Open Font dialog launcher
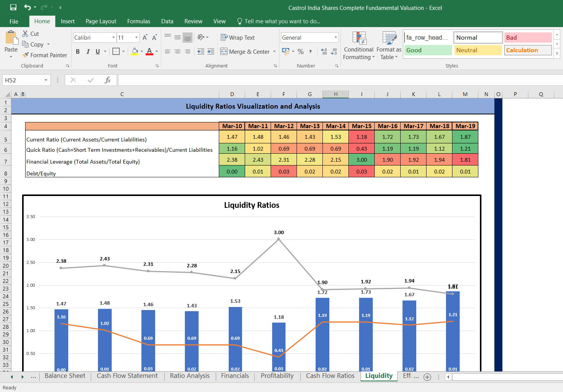 coord(157,66)
